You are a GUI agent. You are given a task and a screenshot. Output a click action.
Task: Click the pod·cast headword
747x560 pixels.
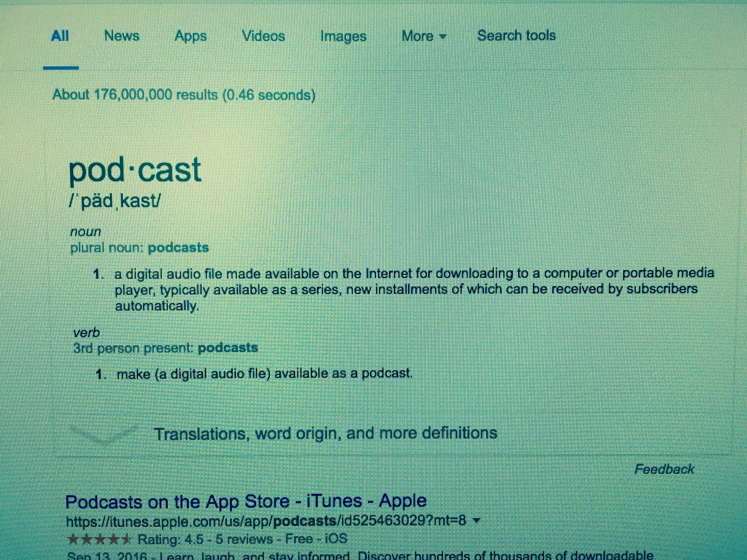click(x=135, y=171)
